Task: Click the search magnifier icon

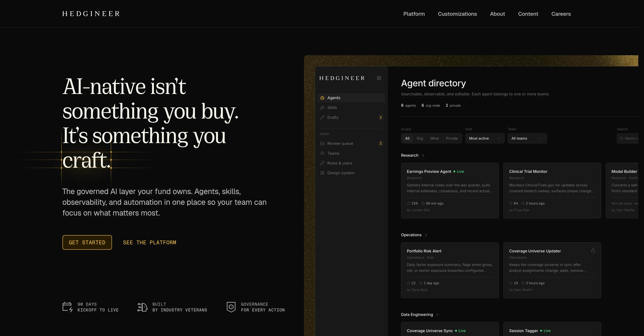Action: point(621,138)
